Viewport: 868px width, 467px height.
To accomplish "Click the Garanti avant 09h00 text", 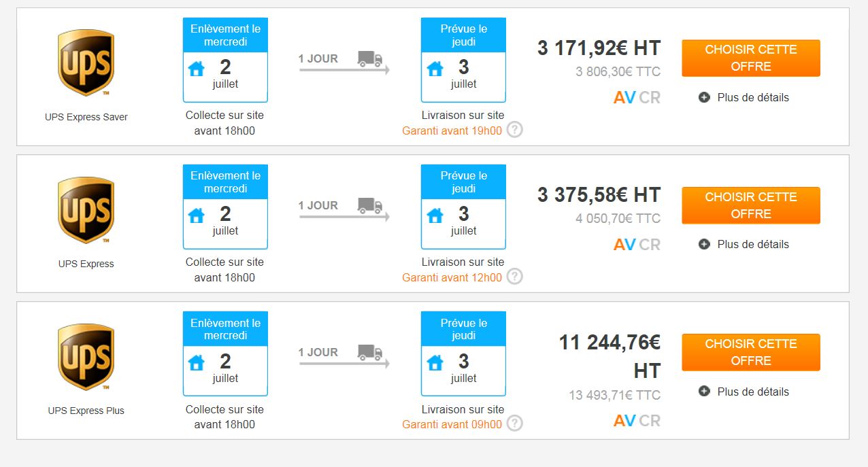I will point(452,425).
